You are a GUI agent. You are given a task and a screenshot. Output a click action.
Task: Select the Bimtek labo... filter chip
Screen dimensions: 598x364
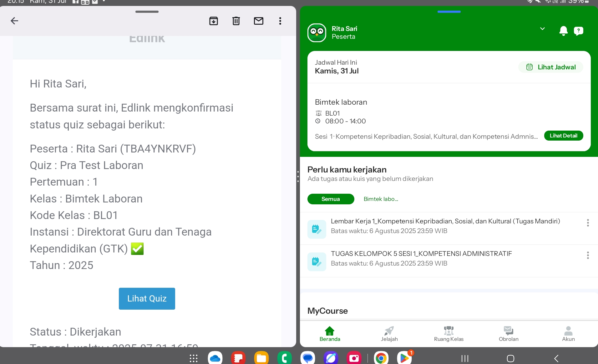[381, 199]
